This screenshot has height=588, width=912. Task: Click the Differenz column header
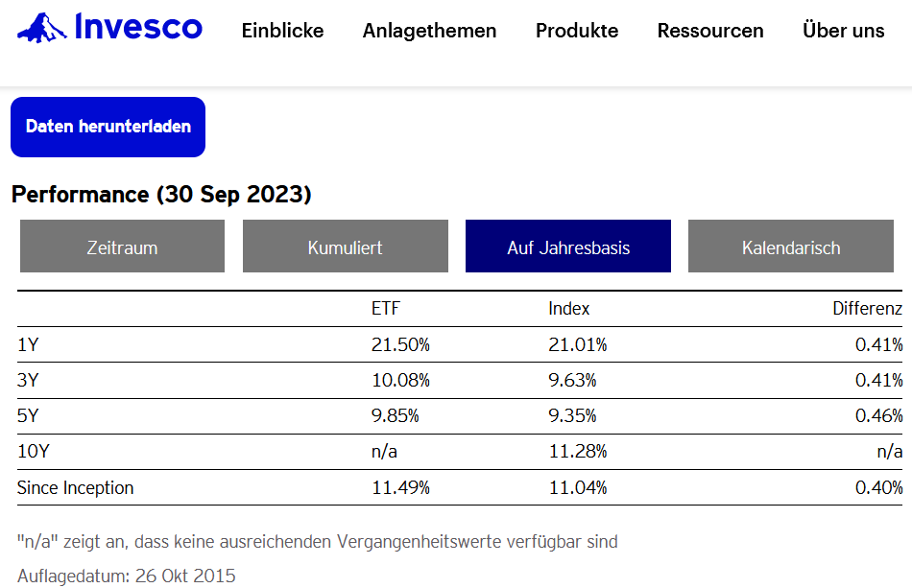click(x=867, y=309)
